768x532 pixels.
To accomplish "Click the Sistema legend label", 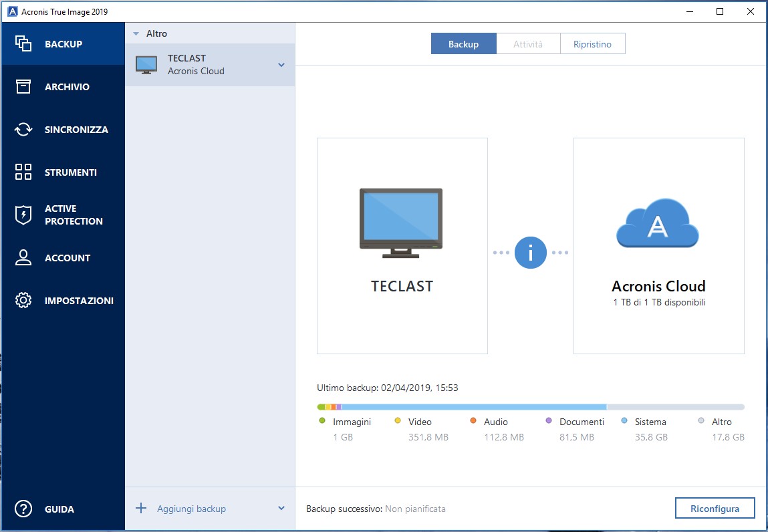I will 650,422.
